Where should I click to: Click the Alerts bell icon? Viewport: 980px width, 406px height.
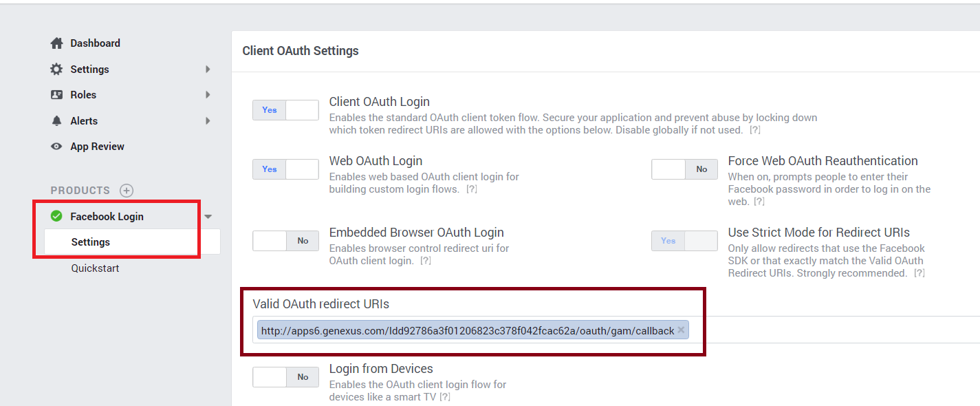click(x=56, y=121)
